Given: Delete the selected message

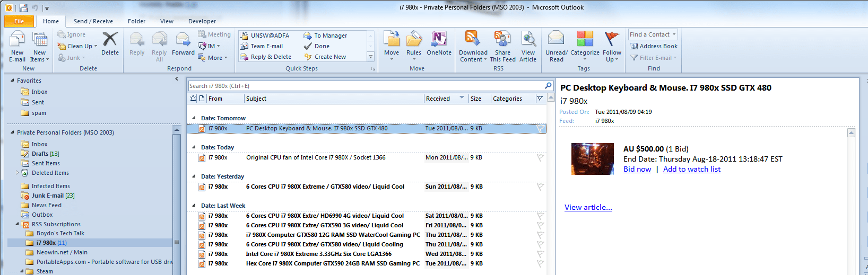Looking at the screenshot, I should pos(110,43).
